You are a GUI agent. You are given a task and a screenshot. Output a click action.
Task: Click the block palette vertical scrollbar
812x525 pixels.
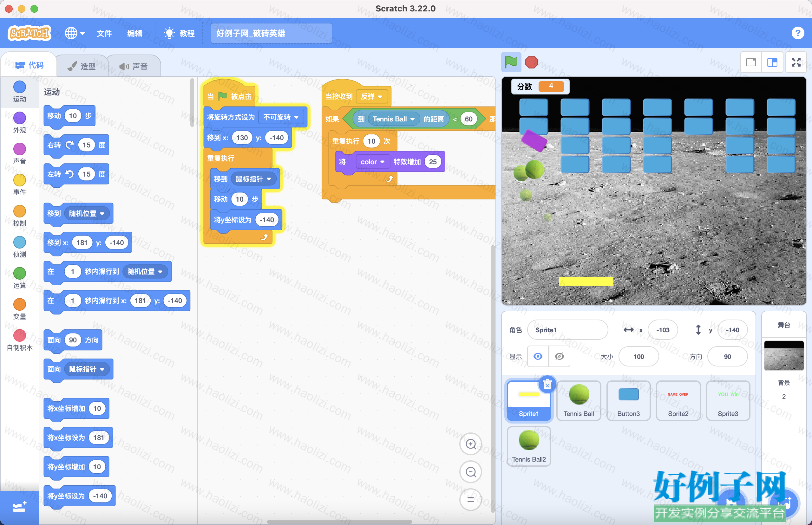tap(192, 102)
